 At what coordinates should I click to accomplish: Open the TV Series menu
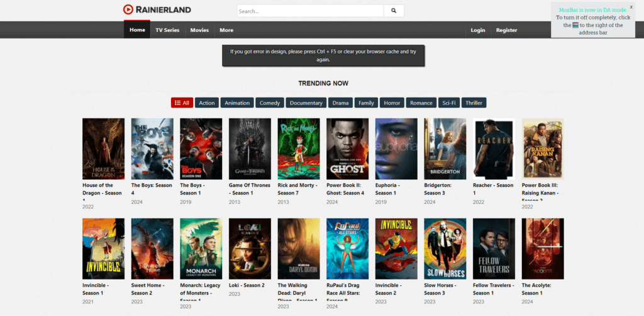coord(167,30)
